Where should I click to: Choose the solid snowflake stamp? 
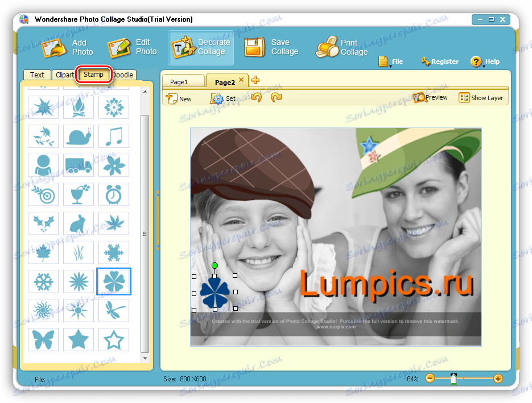pos(114,252)
